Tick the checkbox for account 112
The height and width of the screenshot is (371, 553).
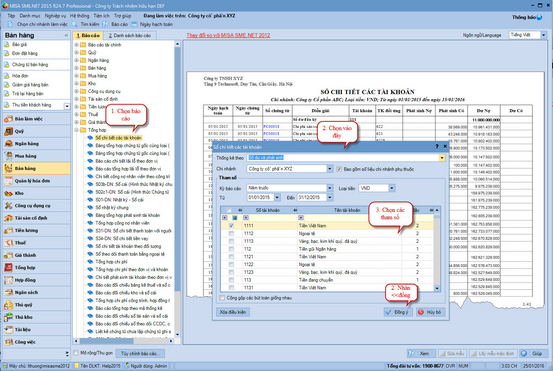[231, 249]
